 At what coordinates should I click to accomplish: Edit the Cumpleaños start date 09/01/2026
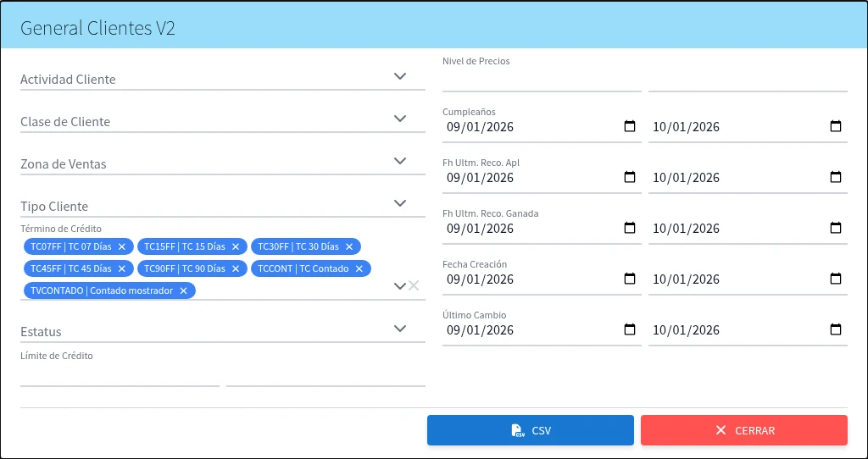tap(480, 127)
